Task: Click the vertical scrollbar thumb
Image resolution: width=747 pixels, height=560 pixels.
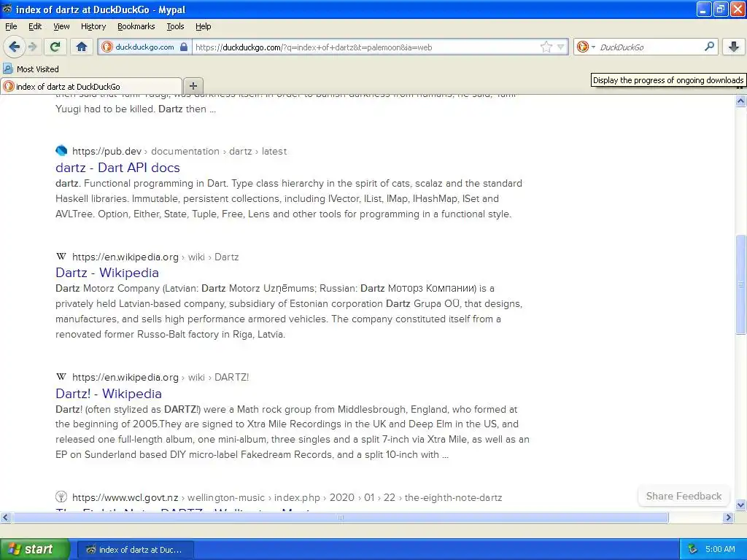Action: (x=740, y=285)
